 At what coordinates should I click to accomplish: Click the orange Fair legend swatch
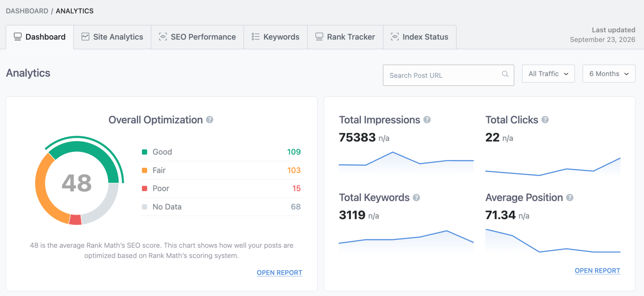pyautogui.click(x=144, y=170)
